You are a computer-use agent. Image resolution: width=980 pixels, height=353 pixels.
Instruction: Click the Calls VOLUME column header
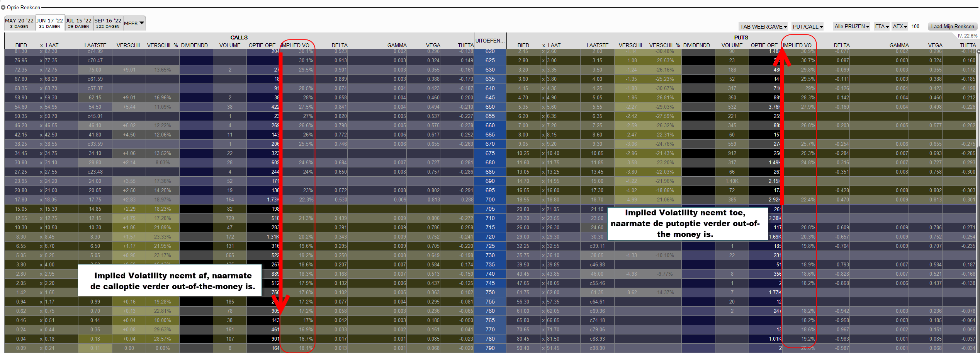[230, 45]
